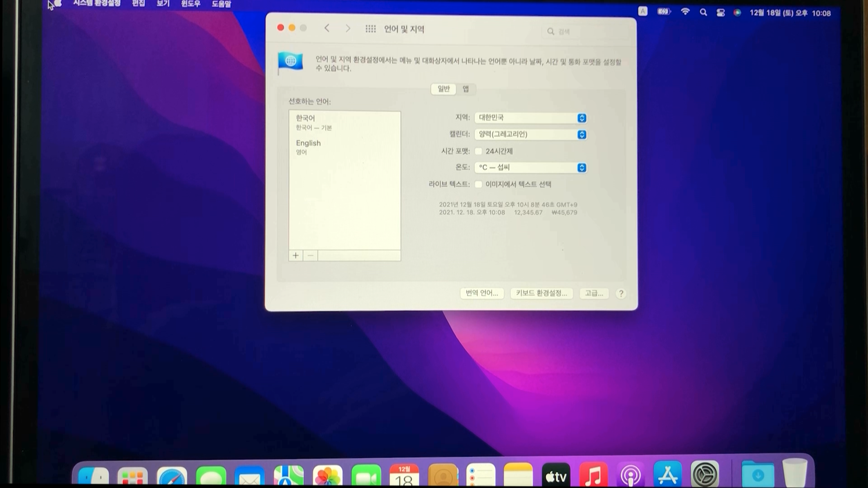Viewport: 868px width, 488px height.
Task: Click the 번역 언어 button
Action: click(481, 293)
